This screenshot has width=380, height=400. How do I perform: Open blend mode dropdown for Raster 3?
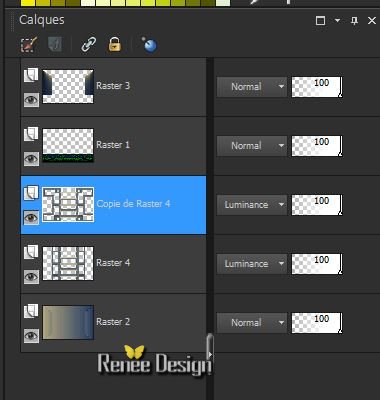click(252, 87)
